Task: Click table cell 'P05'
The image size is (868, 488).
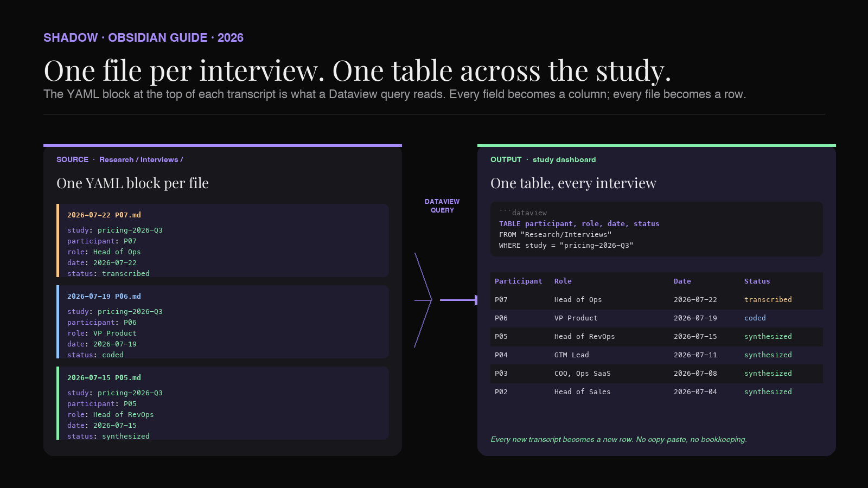Action: point(501,337)
